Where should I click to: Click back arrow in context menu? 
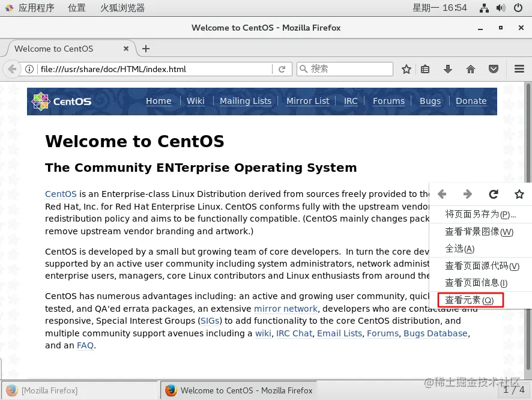pos(442,194)
